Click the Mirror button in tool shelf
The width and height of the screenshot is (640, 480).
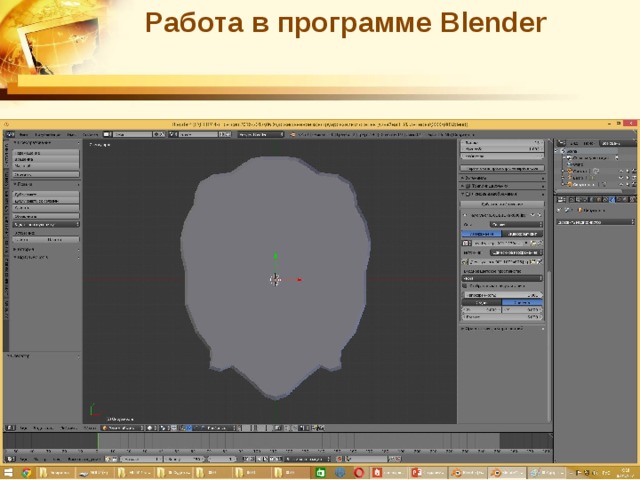46,174
